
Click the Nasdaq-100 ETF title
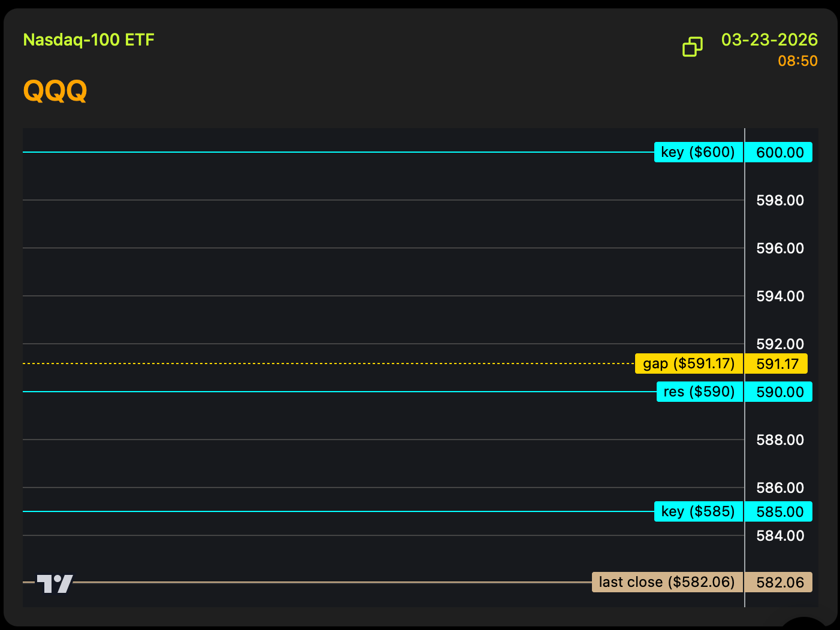pyautogui.click(x=89, y=40)
